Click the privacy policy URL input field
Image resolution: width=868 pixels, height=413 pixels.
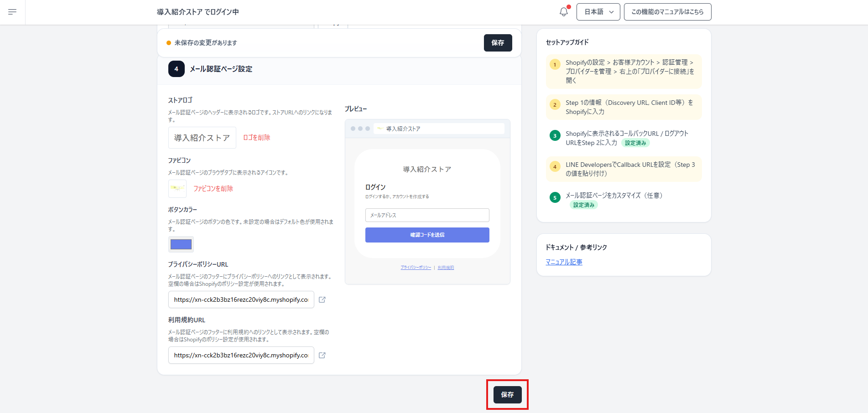[x=241, y=299]
